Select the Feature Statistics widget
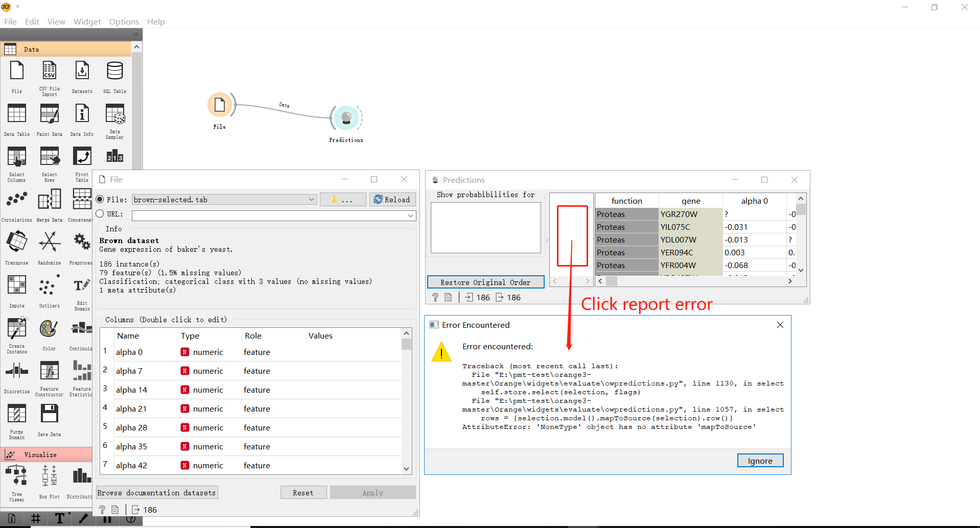This screenshot has height=528, width=980. point(81,371)
